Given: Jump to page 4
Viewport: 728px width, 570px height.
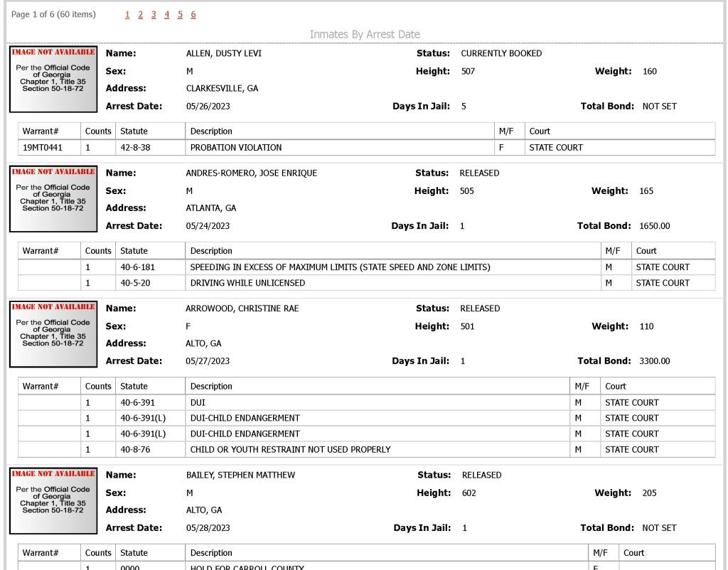Looking at the screenshot, I should coord(166,15).
